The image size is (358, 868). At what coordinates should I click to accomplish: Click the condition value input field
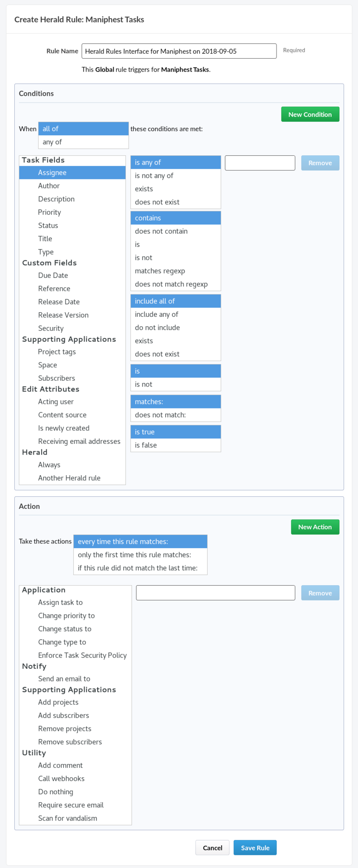[260, 163]
